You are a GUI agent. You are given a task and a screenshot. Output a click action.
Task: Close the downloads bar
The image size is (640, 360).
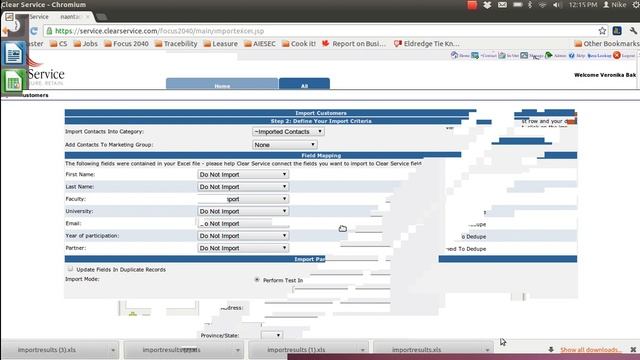(x=633, y=350)
